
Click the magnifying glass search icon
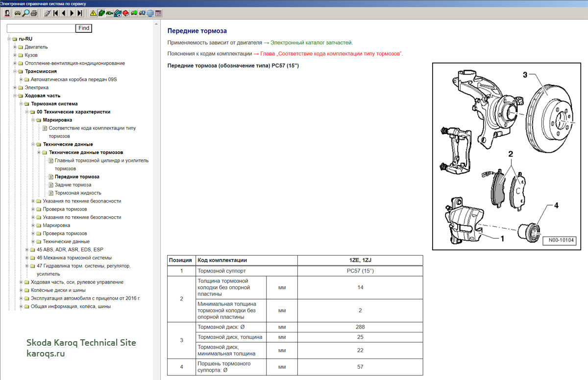[x=25, y=13]
